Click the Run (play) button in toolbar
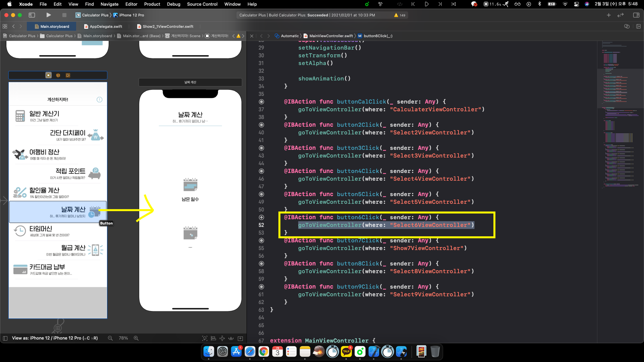 pos(49,15)
